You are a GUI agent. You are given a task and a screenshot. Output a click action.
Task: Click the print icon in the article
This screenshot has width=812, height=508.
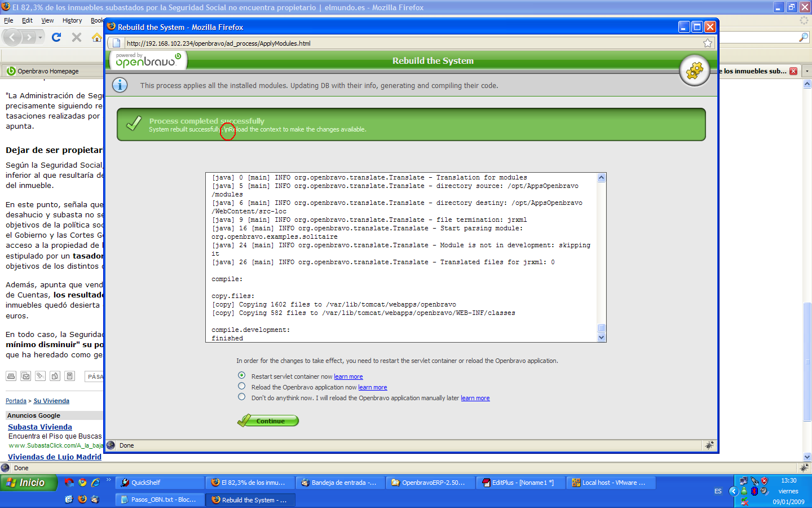point(11,376)
